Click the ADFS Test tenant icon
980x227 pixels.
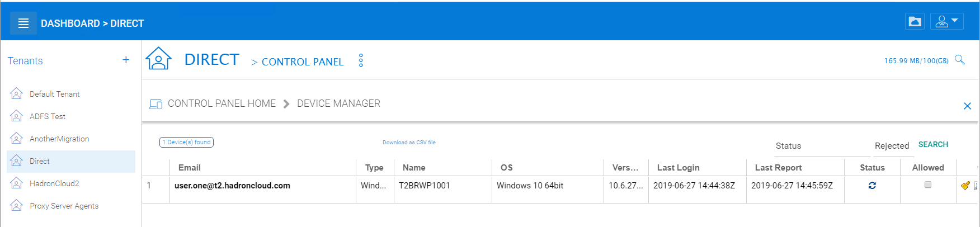pyautogui.click(x=16, y=116)
